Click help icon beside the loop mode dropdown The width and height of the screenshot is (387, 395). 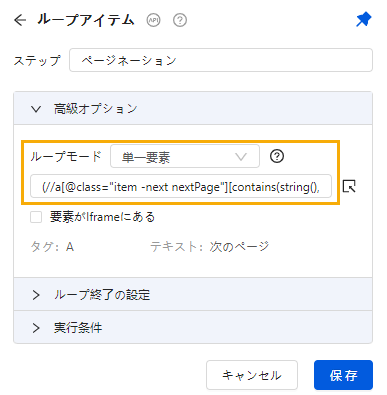[x=277, y=156]
